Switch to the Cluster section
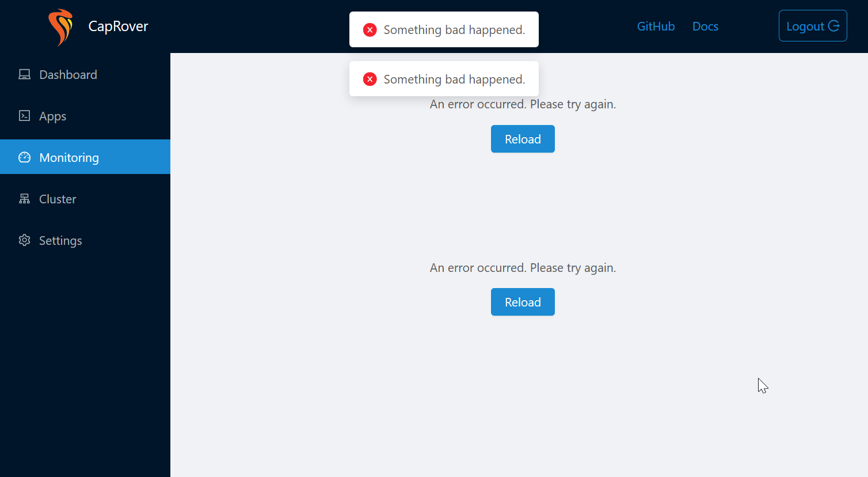Image resolution: width=868 pixels, height=477 pixels. [57, 198]
